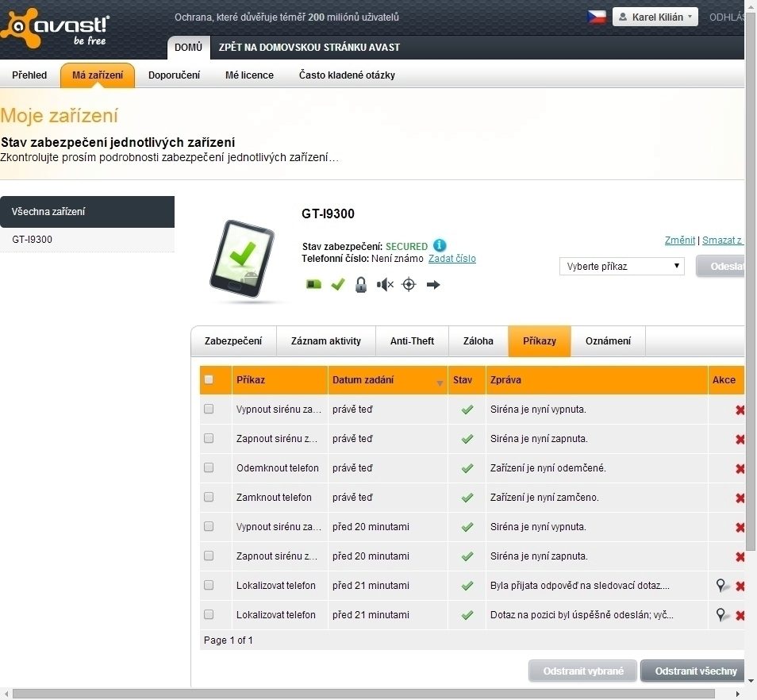Delete the 'Dotaz na pozici' Lokalizovat row

pyautogui.click(x=740, y=616)
